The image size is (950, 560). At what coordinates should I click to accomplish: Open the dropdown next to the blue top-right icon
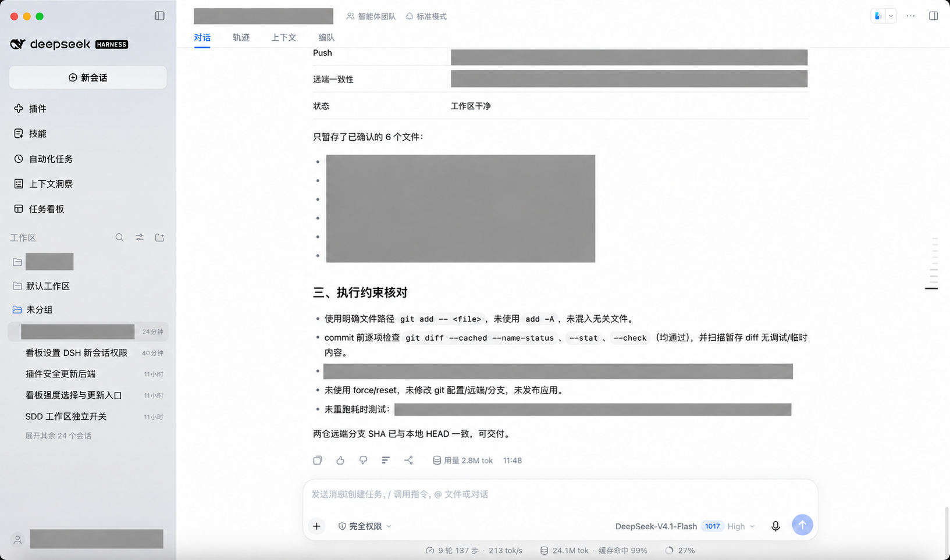click(891, 16)
